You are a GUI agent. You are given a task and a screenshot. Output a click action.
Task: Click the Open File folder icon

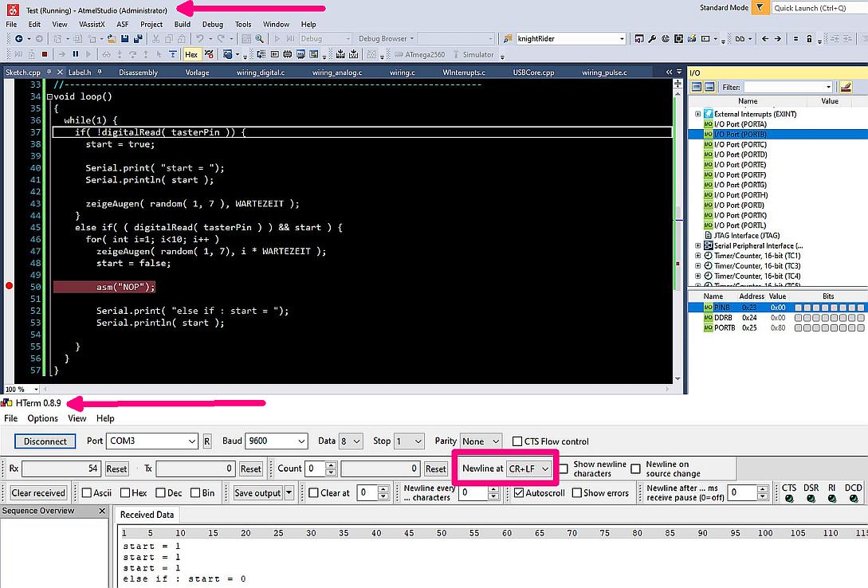click(112, 39)
